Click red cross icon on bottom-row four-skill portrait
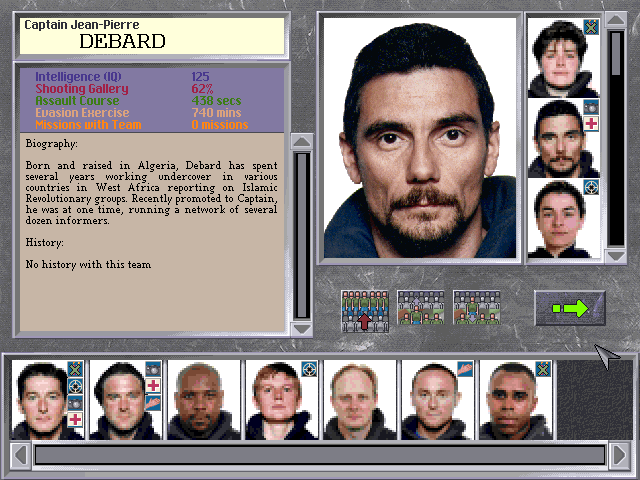 (75, 420)
